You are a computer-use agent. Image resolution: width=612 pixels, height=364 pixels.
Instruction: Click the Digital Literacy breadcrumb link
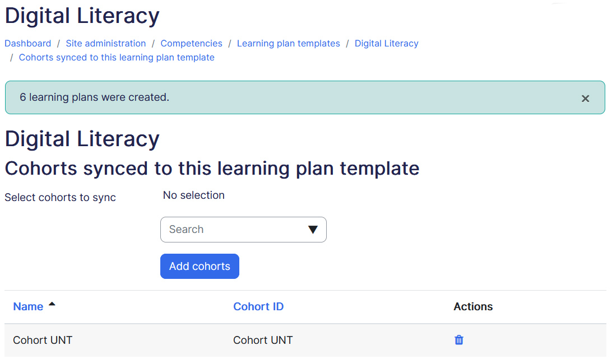point(386,44)
